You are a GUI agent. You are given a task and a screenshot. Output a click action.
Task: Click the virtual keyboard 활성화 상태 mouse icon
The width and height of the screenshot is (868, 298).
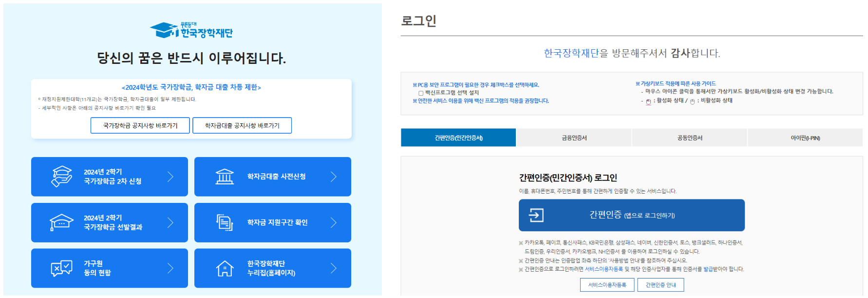point(648,101)
